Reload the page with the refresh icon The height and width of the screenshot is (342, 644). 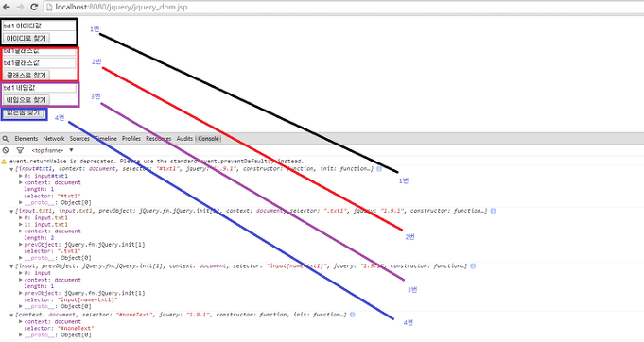[x=34, y=7]
